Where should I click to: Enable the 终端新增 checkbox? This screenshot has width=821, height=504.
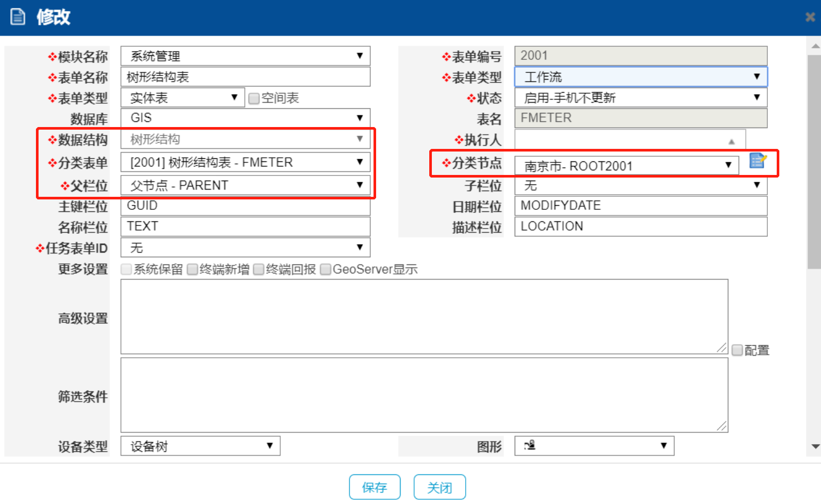pyautogui.click(x=192, y=269)
